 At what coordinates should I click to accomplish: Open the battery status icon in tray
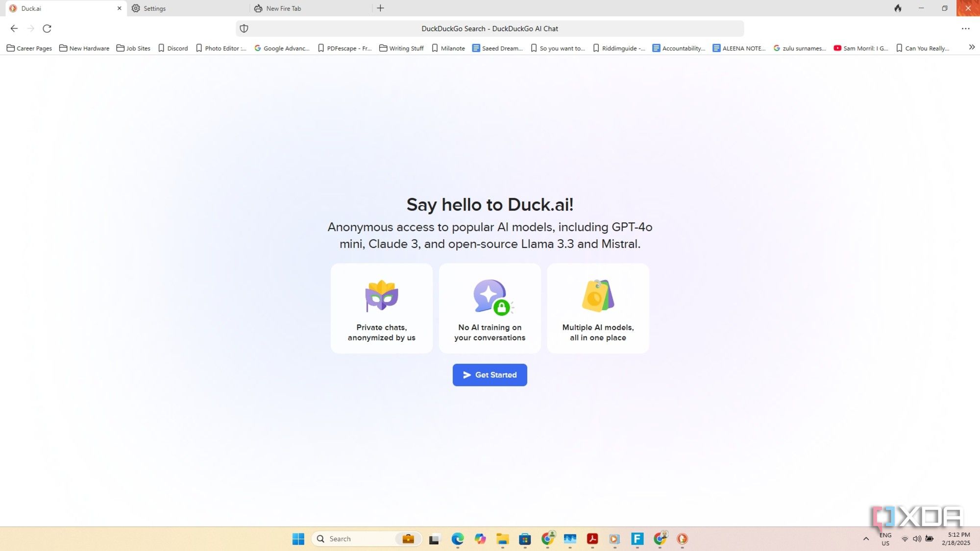929,539
